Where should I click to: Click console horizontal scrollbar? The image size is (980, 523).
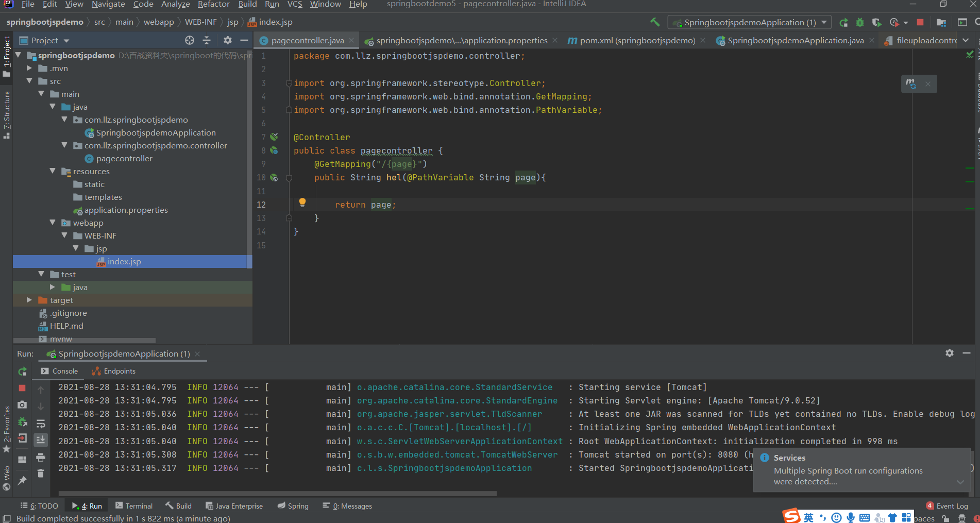277,494
